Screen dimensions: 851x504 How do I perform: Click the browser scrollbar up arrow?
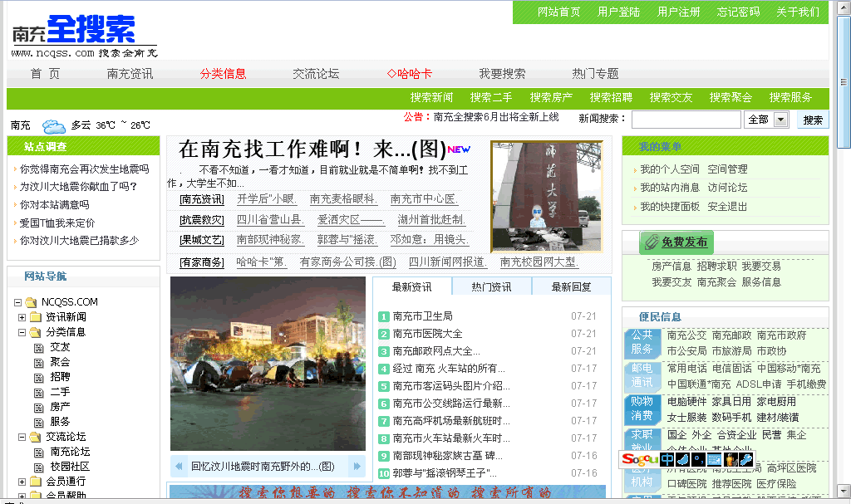[x=844, y=8]
